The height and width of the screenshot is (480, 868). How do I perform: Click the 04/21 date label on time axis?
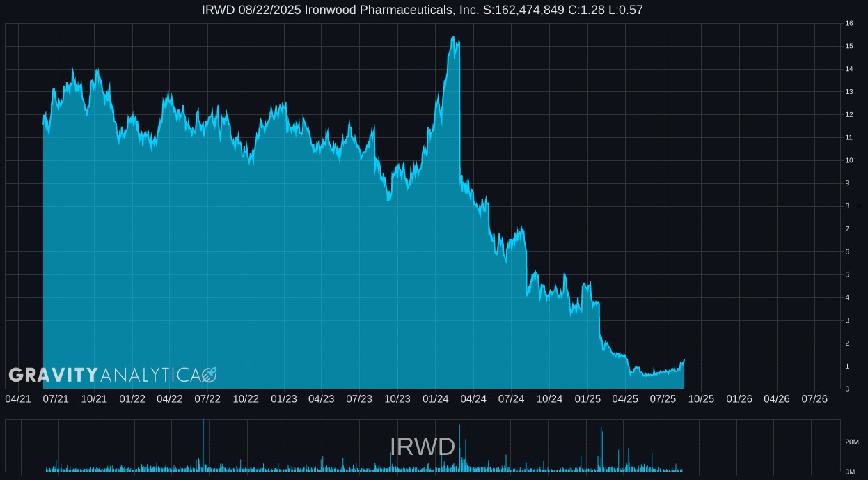pos(18,398)
